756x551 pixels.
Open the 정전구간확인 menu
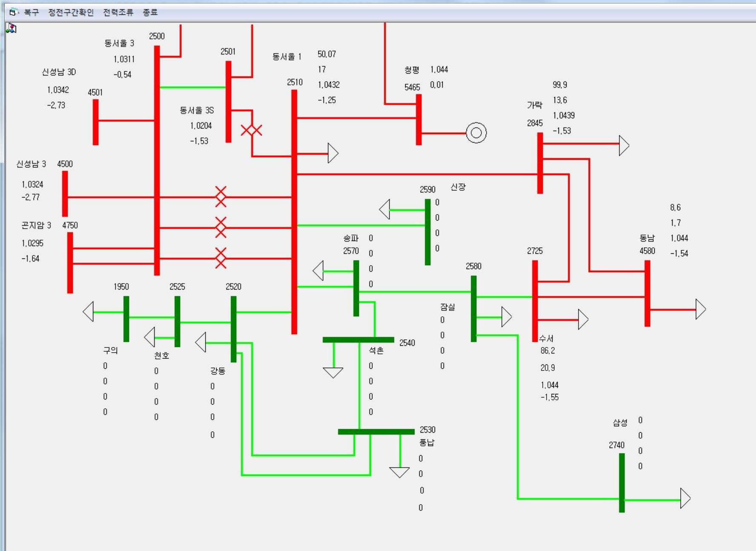tap(71, 12)
